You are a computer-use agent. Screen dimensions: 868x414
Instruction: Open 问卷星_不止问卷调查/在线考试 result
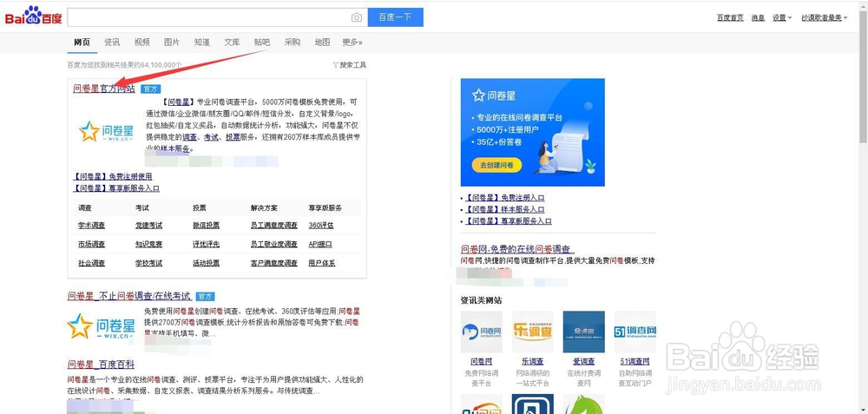point(129,296)
